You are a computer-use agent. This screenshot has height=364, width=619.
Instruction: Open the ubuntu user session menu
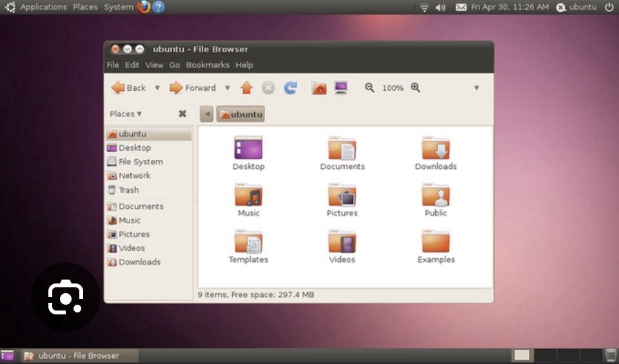click(x=576, y=7)
